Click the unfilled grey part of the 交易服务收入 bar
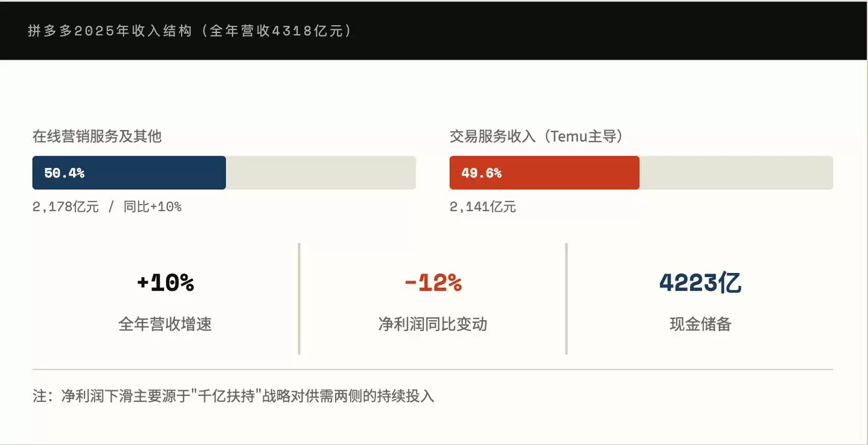 [736, 173]
